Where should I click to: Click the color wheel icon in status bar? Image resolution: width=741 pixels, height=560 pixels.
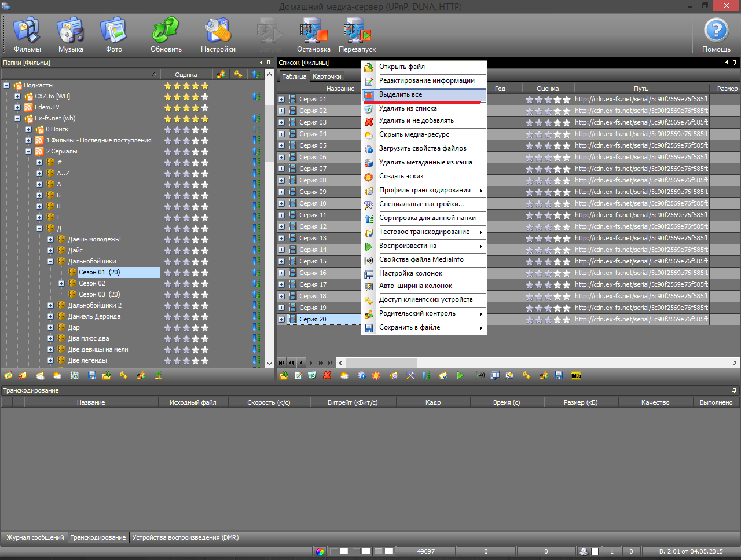pos(320,551)
